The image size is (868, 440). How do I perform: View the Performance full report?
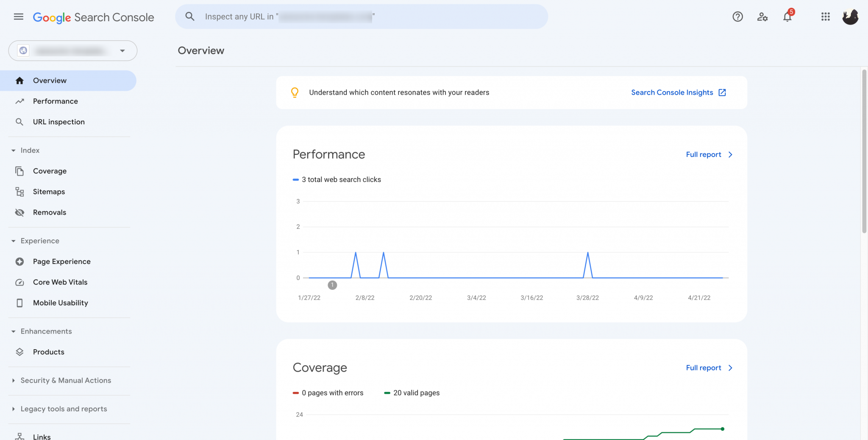click(704, 154)
